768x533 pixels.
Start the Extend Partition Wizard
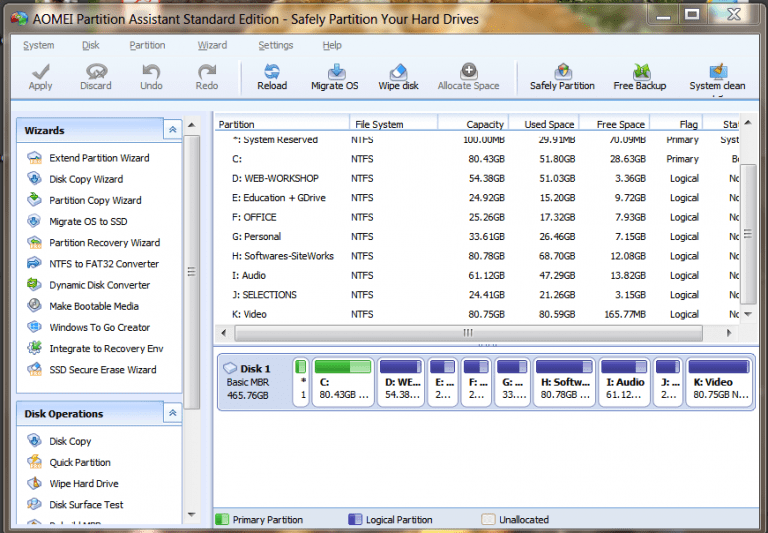tap(89, 158)
